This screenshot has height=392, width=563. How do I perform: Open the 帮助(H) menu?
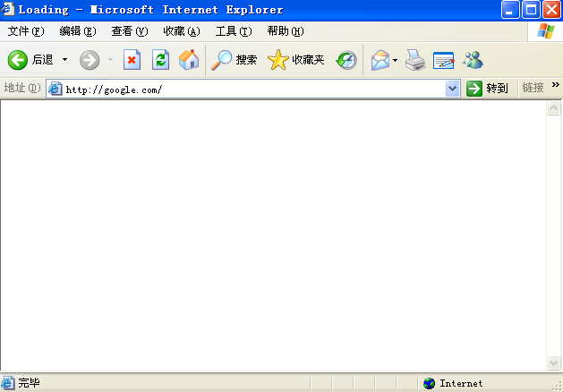tap(286, 31)
